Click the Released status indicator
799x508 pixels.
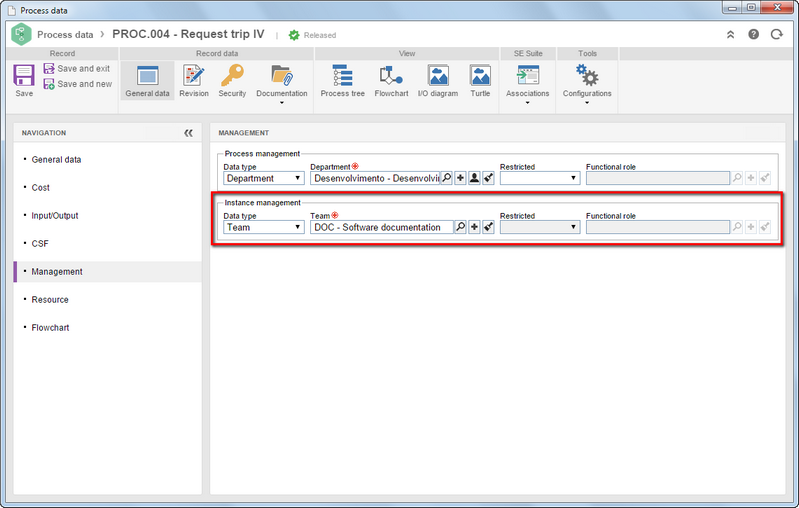pos(312,35)
